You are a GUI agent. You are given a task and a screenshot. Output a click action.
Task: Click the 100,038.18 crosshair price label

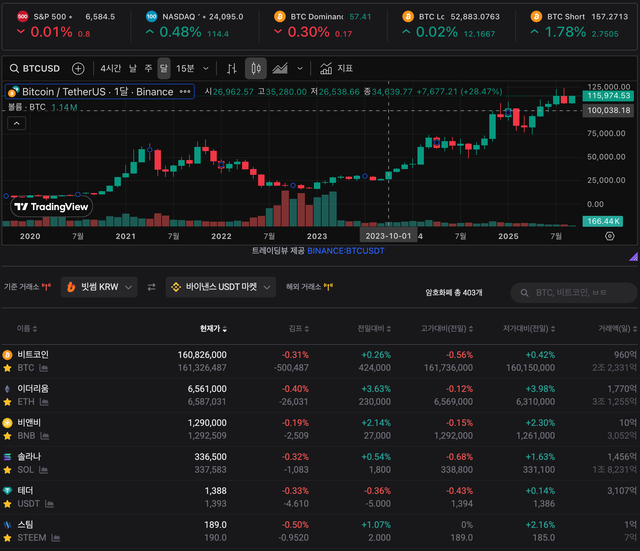click(609, 110)
